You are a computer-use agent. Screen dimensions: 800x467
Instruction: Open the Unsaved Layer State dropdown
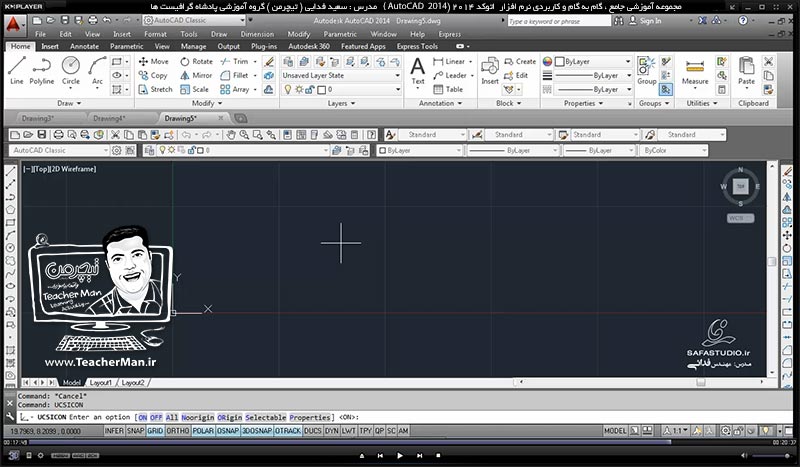pyautogui.click(x=341, y=75)
